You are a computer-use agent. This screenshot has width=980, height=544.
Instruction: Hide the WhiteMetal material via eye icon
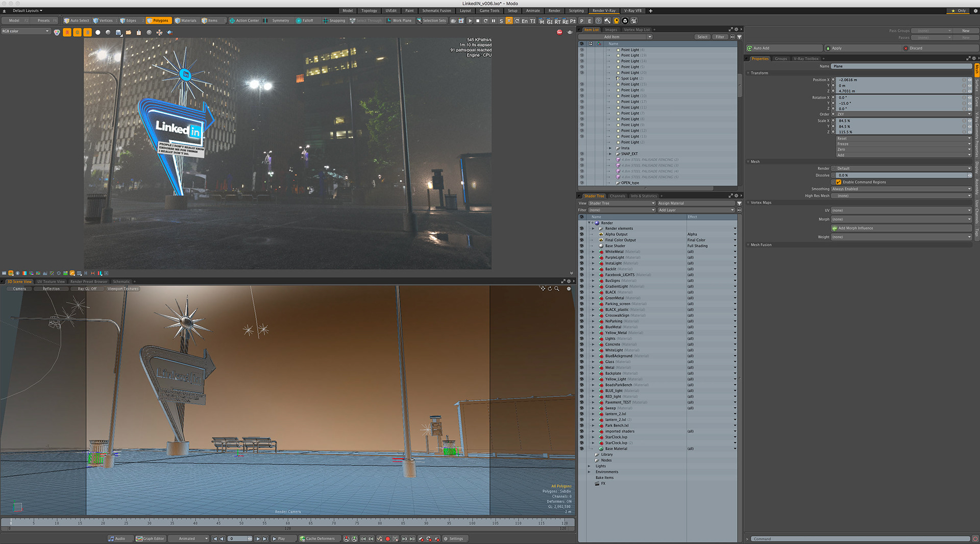[581, 252]
